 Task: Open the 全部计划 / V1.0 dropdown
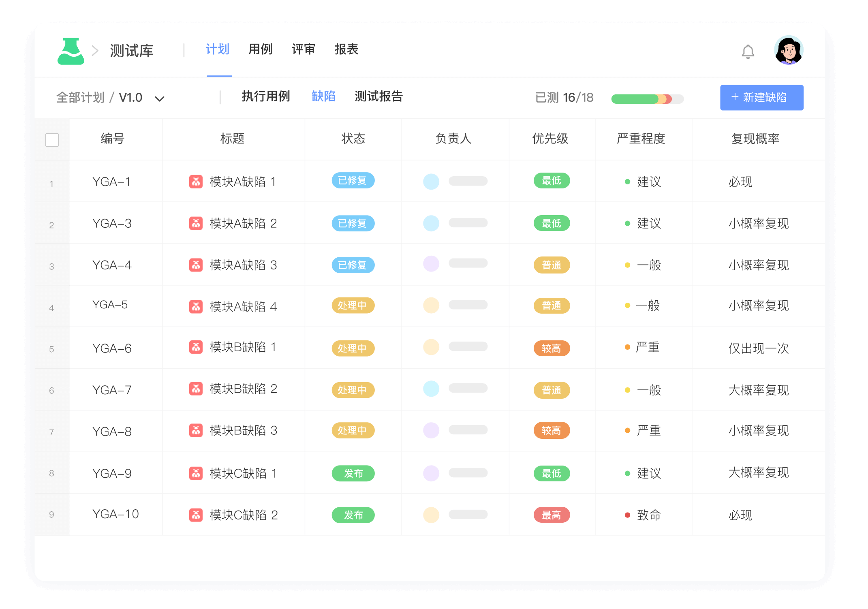click(110, 97)
